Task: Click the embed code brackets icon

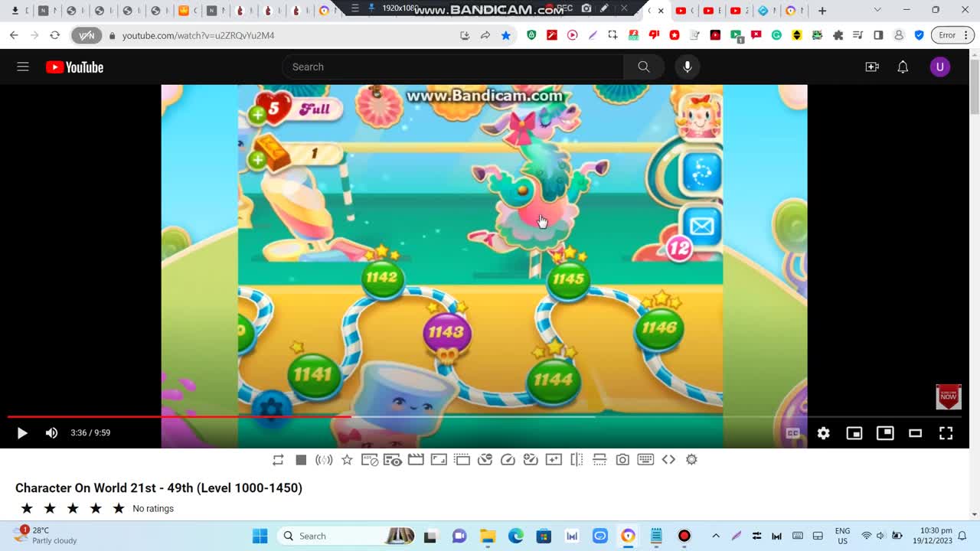Action: pos(668,460)
